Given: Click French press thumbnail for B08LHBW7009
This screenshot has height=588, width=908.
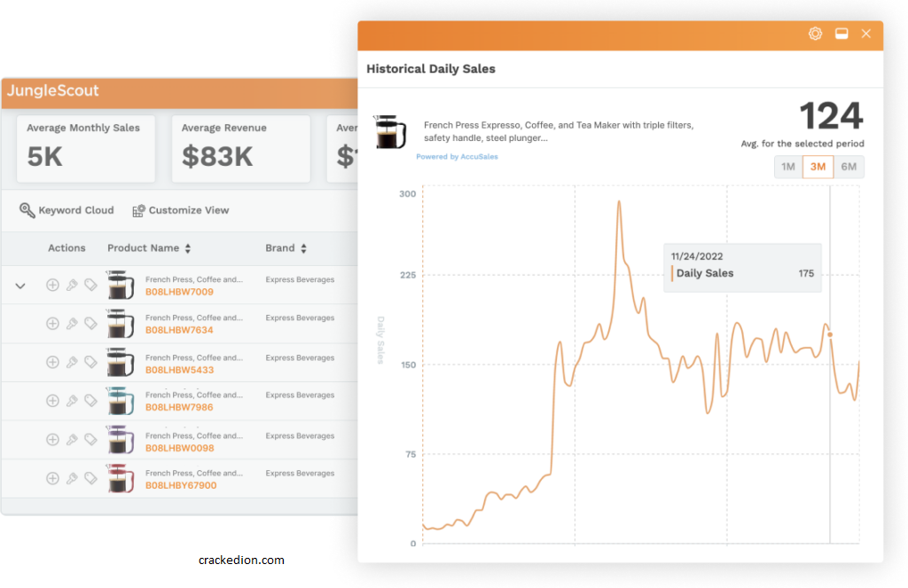Looking at the screenshot, I should pyautogui.click(x=120, y=285).
